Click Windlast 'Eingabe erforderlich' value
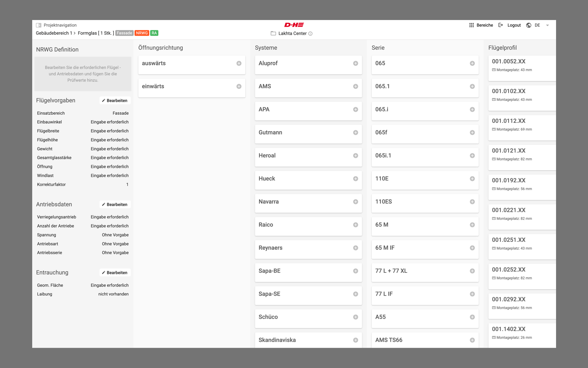Screen dimensions: 588x368 coord(110,176)
